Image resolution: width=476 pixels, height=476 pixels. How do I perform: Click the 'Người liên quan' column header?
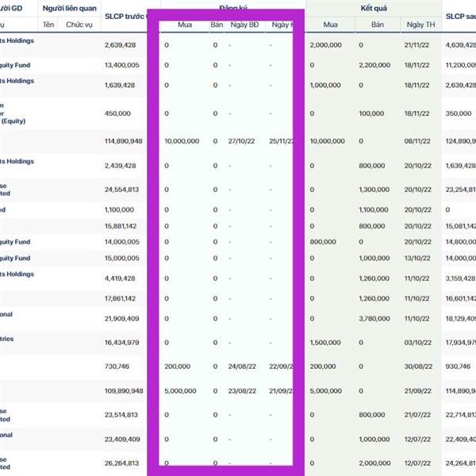click(x=69, y=9)
